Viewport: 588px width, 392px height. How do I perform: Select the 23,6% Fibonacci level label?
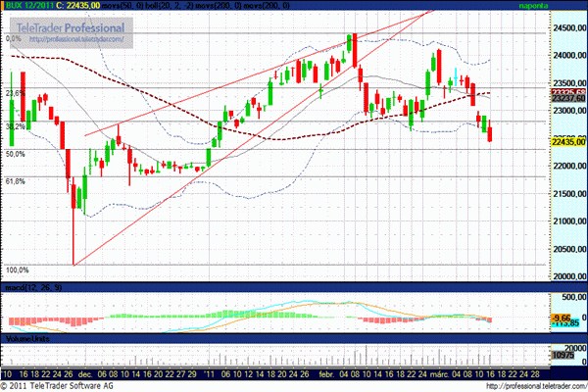[x=15, y=93]
